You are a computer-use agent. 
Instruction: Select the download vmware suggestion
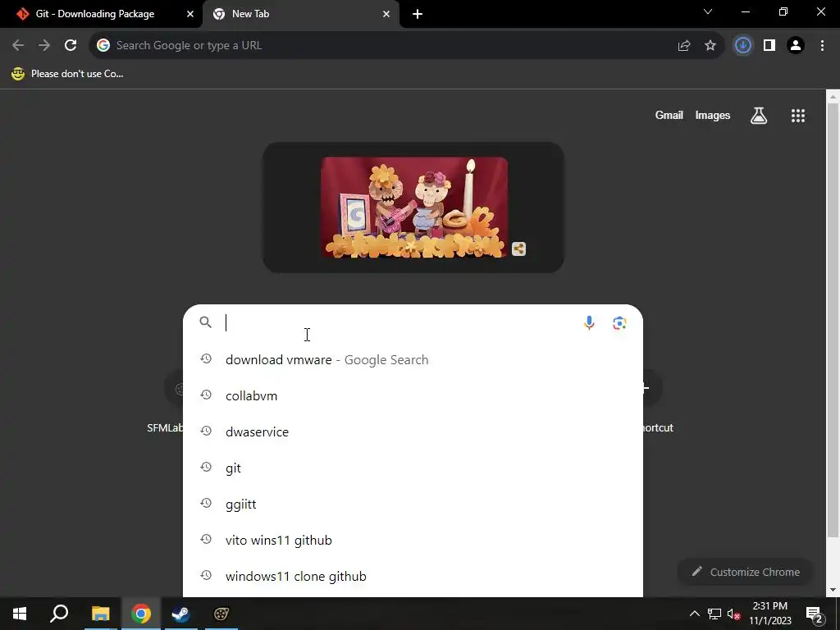tap(413, 359)
